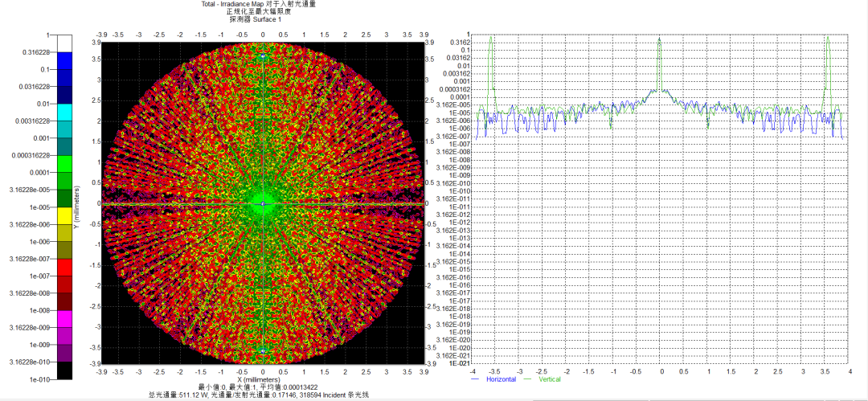Select the '3.16228e-010' color scale label
The width and height of the screenshot is (868, 401).
31,362
